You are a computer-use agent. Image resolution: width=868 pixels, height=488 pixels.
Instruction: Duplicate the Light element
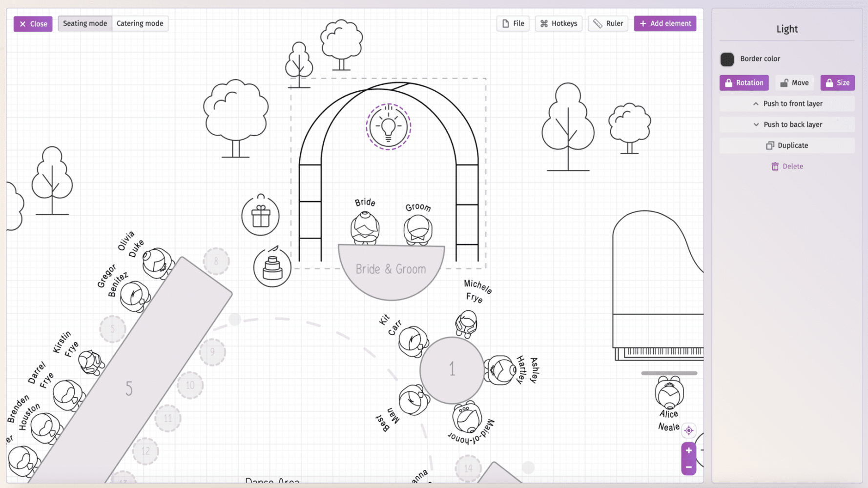(787, 145)
